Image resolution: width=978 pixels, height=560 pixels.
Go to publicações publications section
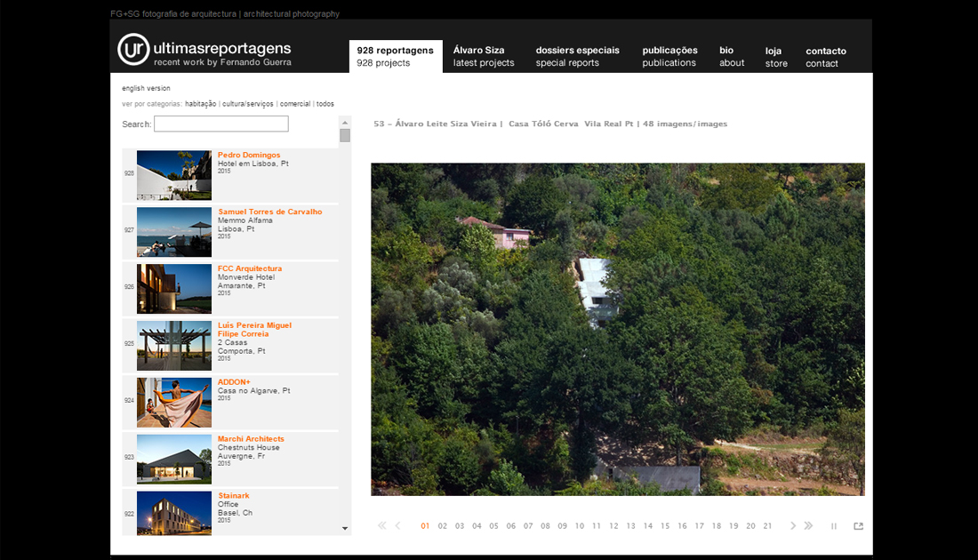point(669,56)
